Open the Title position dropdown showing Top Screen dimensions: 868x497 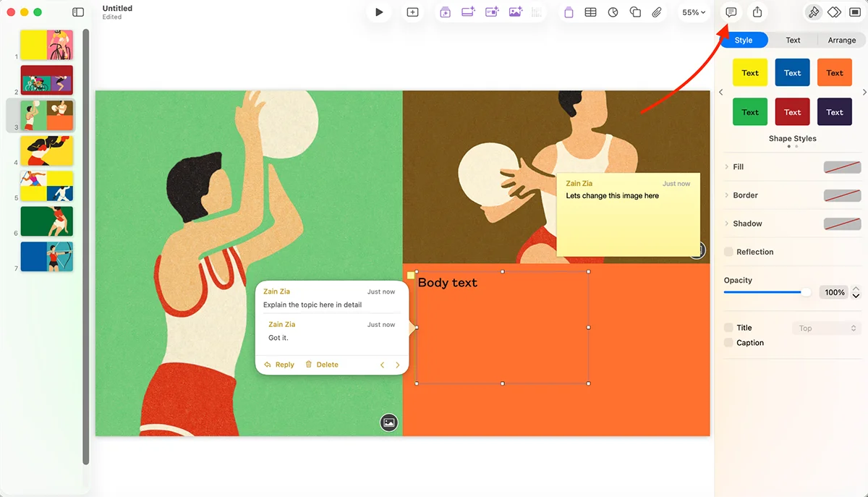click(826, 328)
